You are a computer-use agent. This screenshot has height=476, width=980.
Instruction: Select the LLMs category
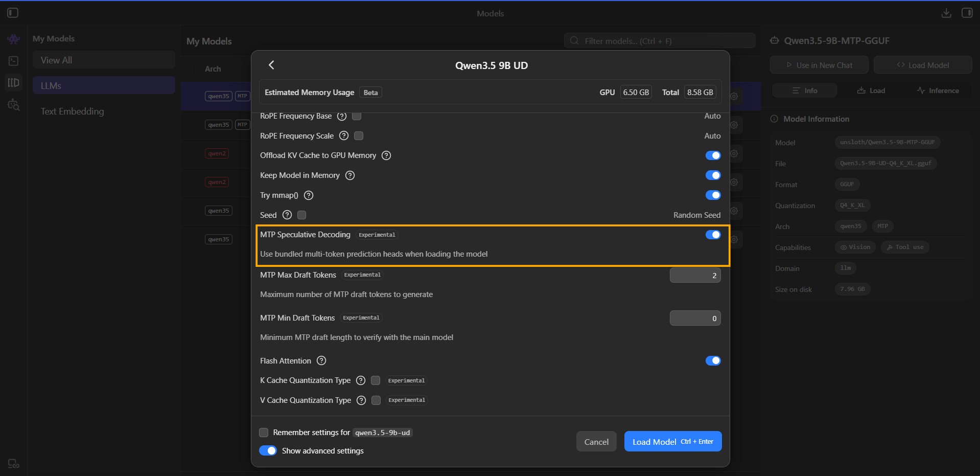point(104,85)
